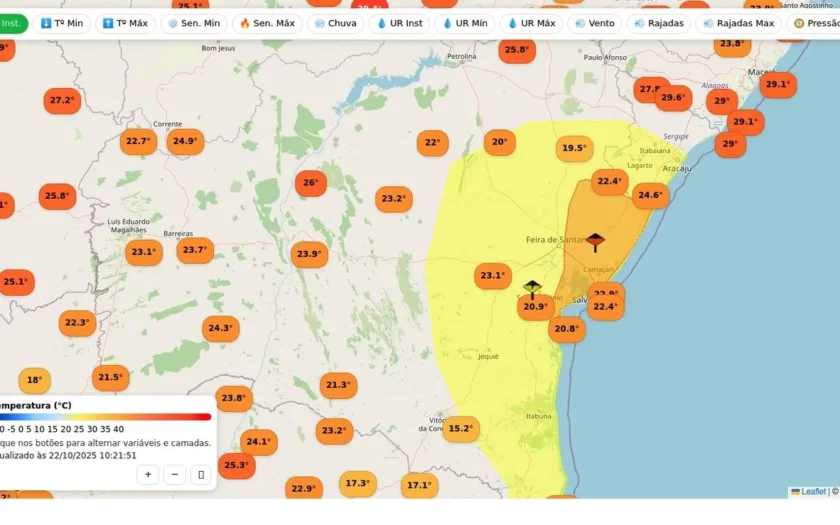Zoom out with the minus button
The height and width of the screenshot is (525, 840).
175,475
